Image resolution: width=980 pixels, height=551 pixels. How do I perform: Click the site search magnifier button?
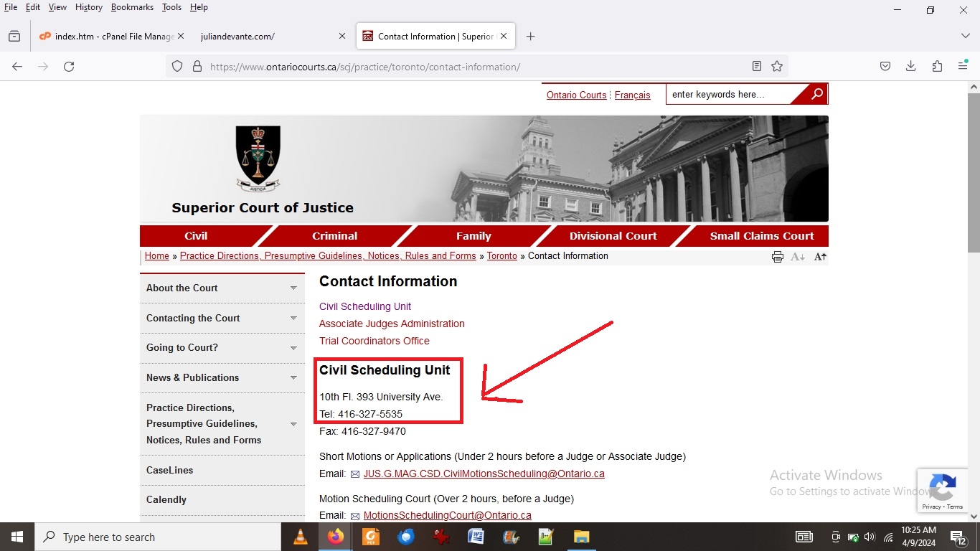pos(816,94)
